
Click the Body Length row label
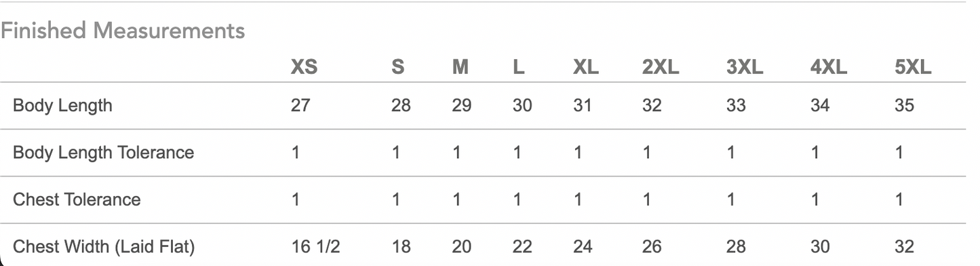click(63, 106)
